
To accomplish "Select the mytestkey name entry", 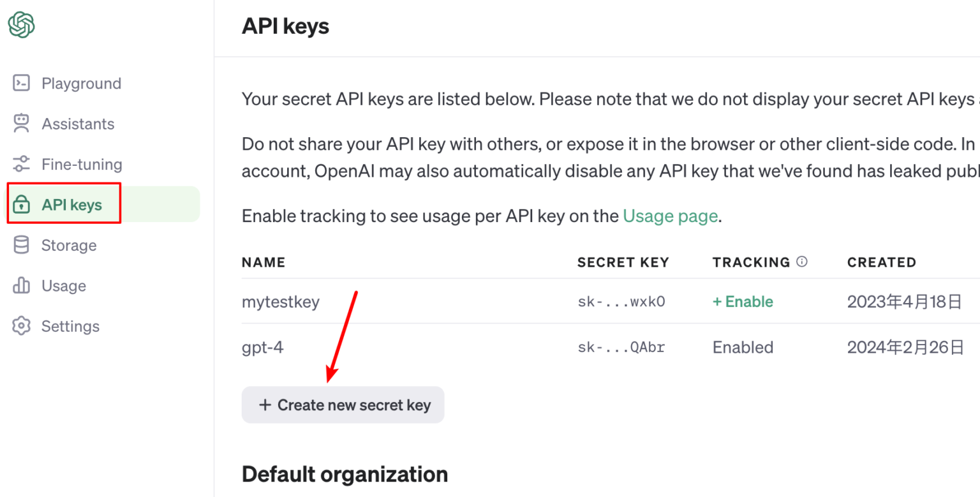I will [281, 302].
